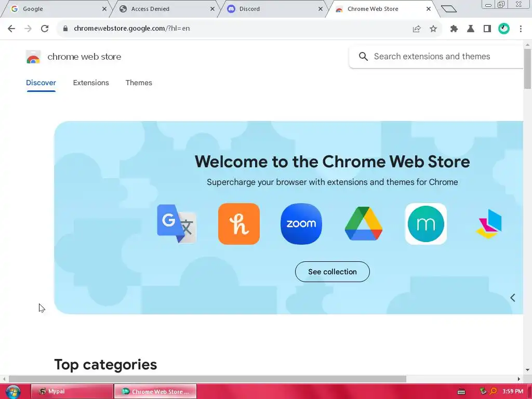Switch to the Extensions tab
Viewport: 532px width, 399px height.
[91, 83]
